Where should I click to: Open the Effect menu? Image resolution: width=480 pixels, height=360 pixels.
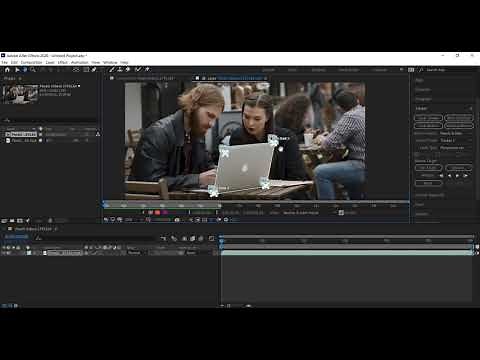[x=63, y=62]
